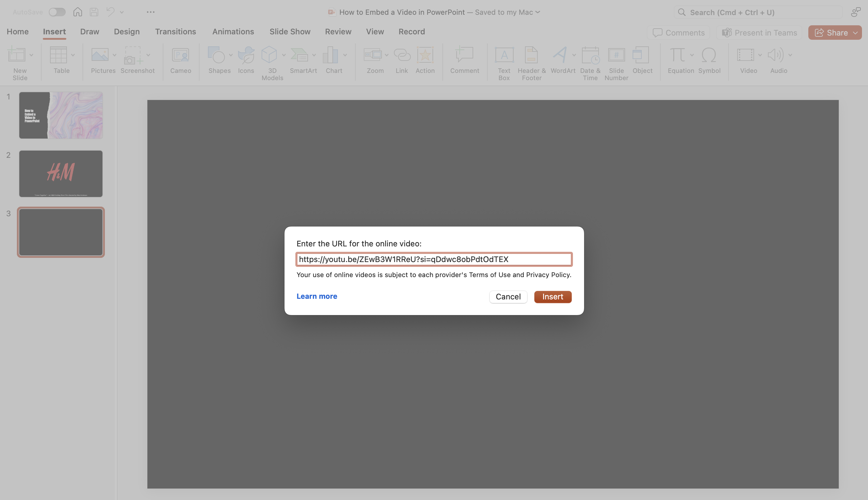
Task: Open the Transitions tab
Action: (x=175, y=32)
